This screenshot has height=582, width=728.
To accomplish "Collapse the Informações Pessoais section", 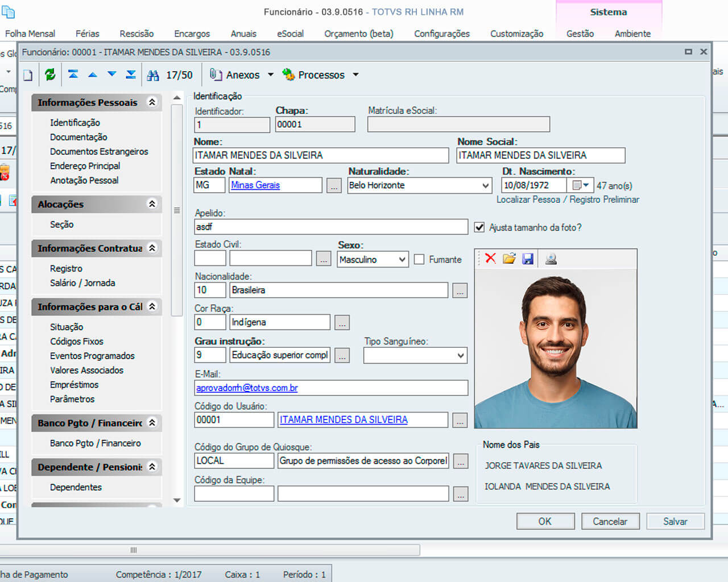I will pos(152,102).
